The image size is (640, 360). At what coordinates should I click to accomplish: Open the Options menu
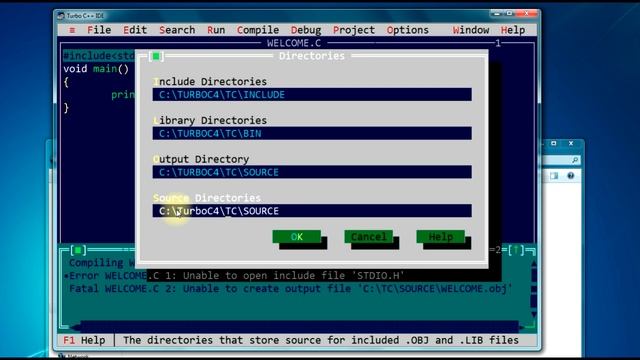pos(407,30)
